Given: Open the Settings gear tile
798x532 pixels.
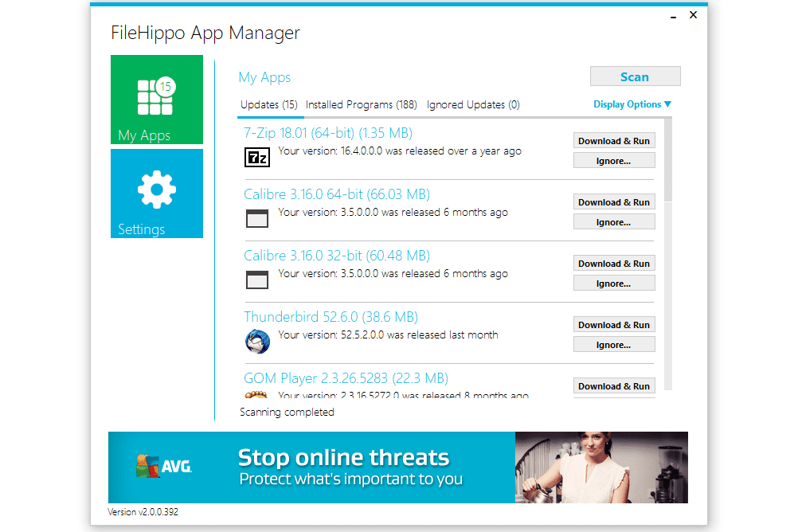Looking at the screenshot, I should (156, 194).
